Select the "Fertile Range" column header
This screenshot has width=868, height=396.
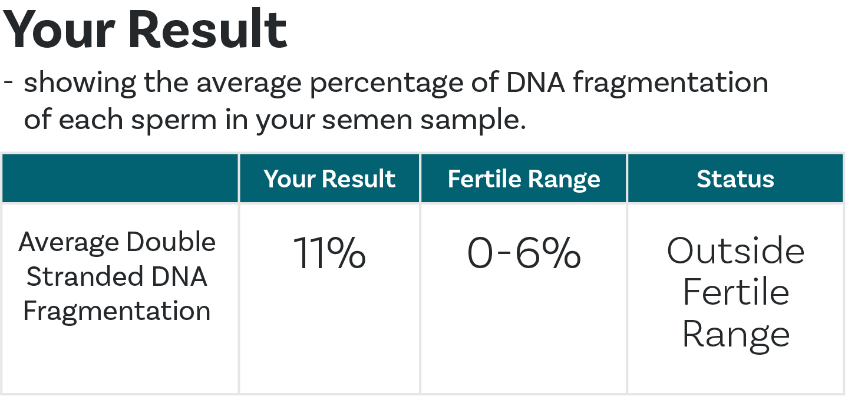pyautogui.click(x=524, y=179)
